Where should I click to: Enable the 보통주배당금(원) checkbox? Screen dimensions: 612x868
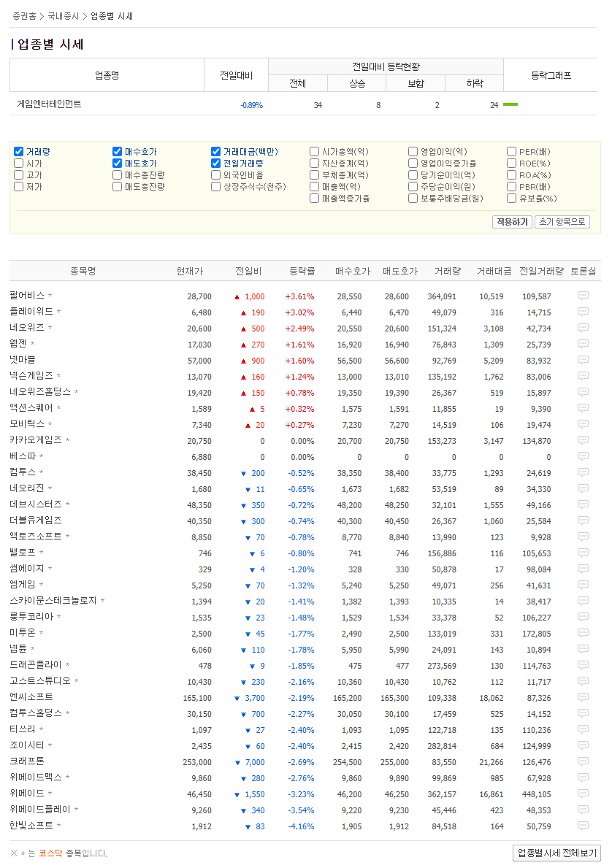(x=413, y=198)
